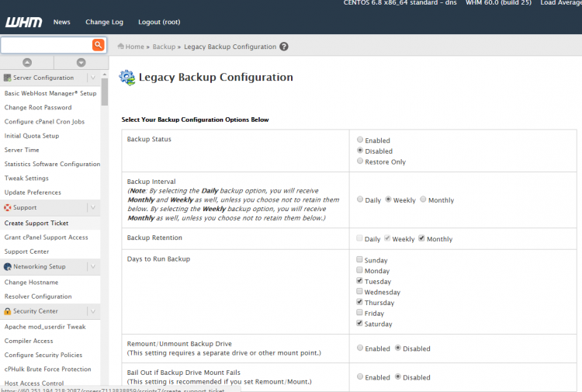Screen dimensions: 582x392
Task: Collapse the Server Configuration section chevron
Action: 93,78
